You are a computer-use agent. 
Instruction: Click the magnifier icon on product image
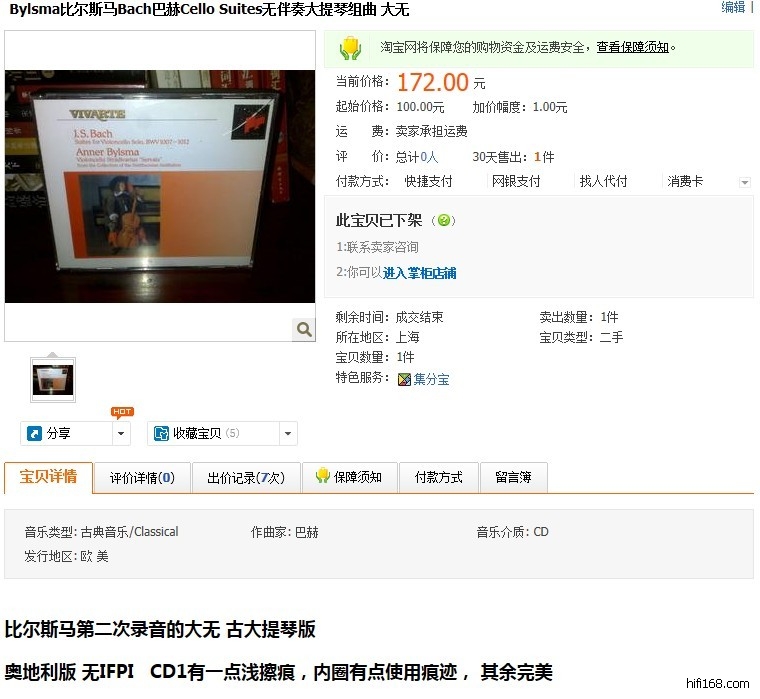point(303,329)
